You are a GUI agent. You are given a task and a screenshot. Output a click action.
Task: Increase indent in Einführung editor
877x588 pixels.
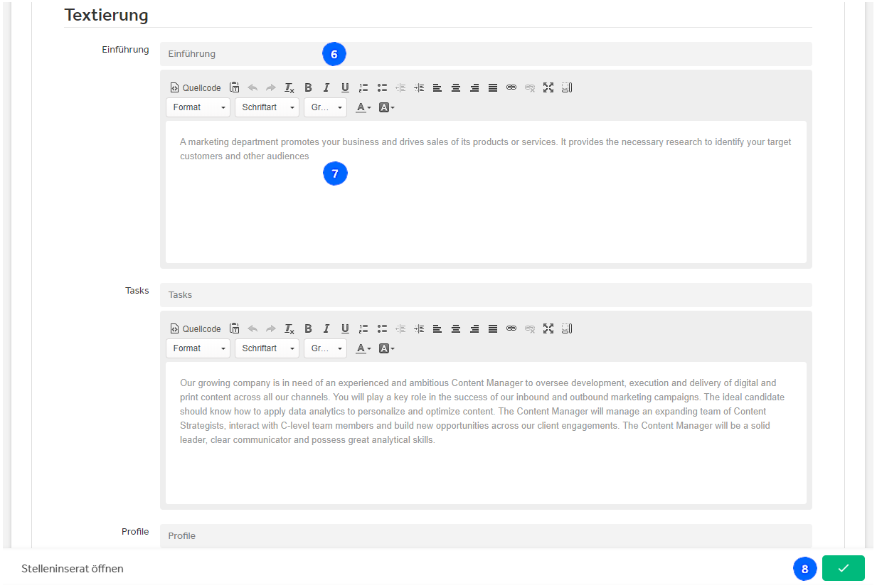pos(419,88)
